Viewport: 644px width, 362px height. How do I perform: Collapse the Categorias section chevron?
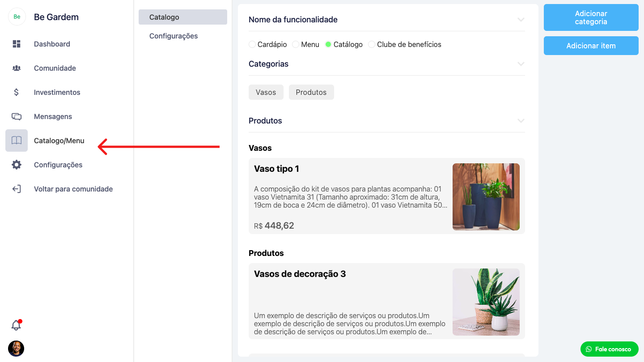tap(521, 64)
